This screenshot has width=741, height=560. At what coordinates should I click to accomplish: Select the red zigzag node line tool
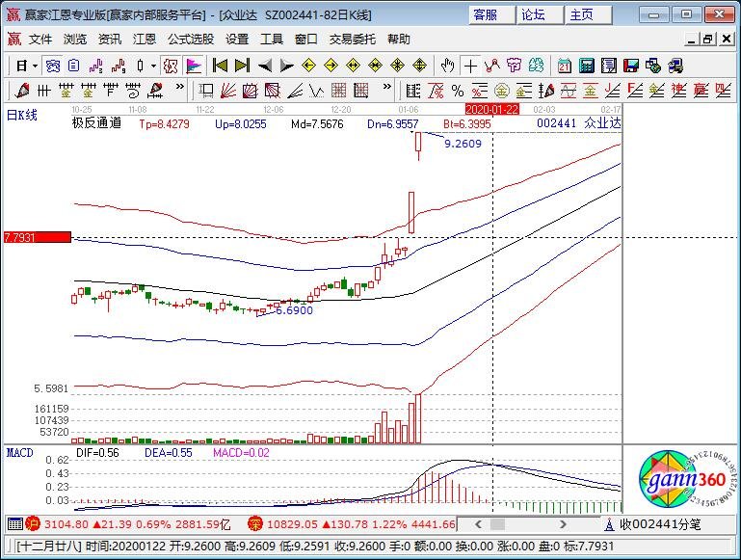pos(492,66)
